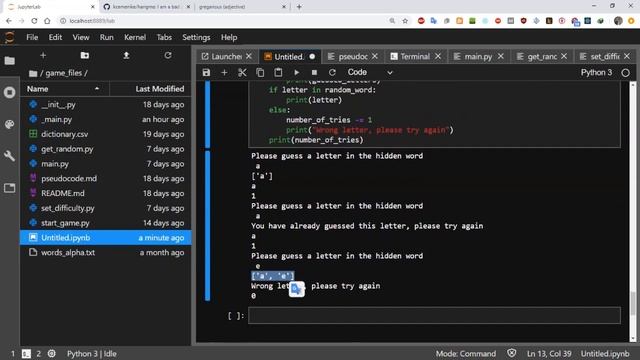Restart the kernel from toolbar

coord(332,73)
